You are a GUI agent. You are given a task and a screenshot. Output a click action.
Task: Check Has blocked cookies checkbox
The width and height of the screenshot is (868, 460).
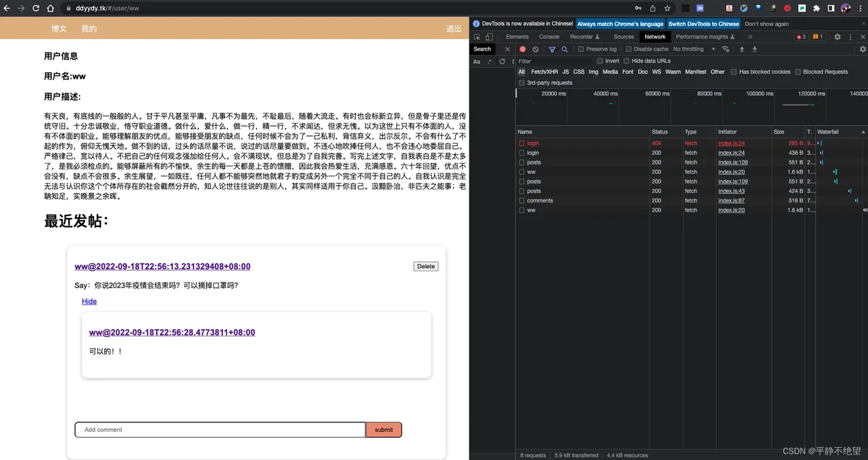click(x=733, y=72)
